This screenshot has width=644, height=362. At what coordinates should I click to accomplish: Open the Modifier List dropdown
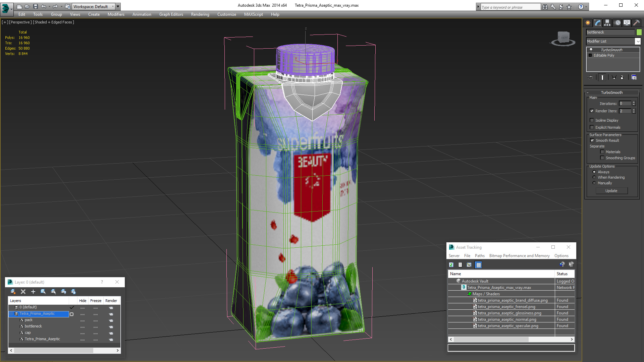[638, 41]
